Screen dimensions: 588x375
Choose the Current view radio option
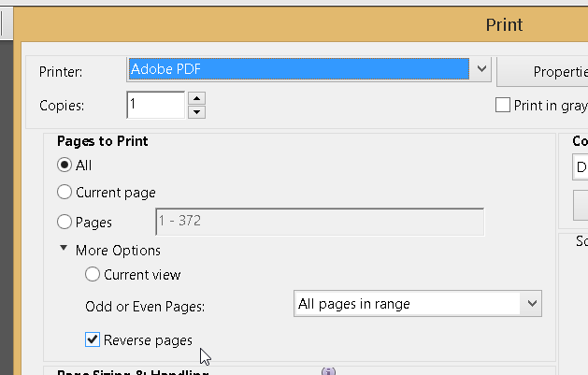pyautogui.click(x=93, y=275)
